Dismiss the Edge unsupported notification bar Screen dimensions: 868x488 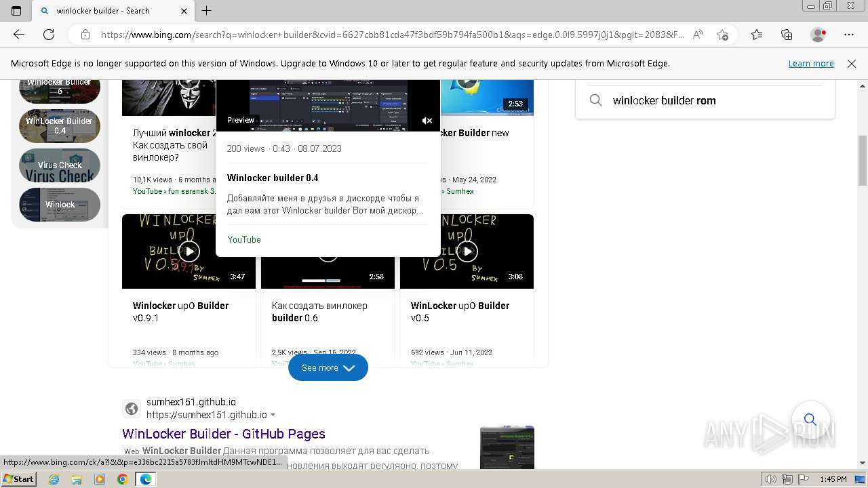(x=852, y=64)
